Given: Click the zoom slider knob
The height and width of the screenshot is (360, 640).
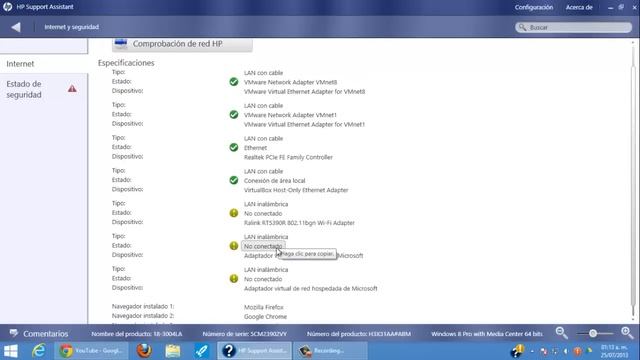Looking at the screenshot, I should coord(593,333).
